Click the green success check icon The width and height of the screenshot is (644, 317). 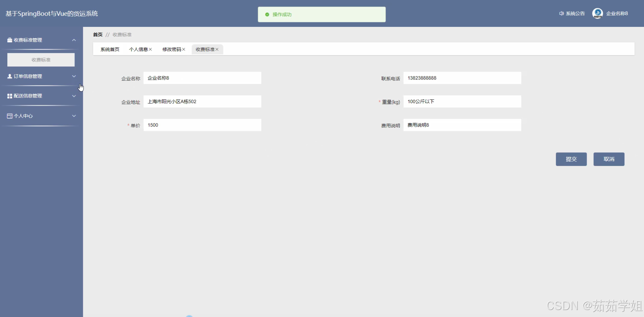(x=267, y=15)
